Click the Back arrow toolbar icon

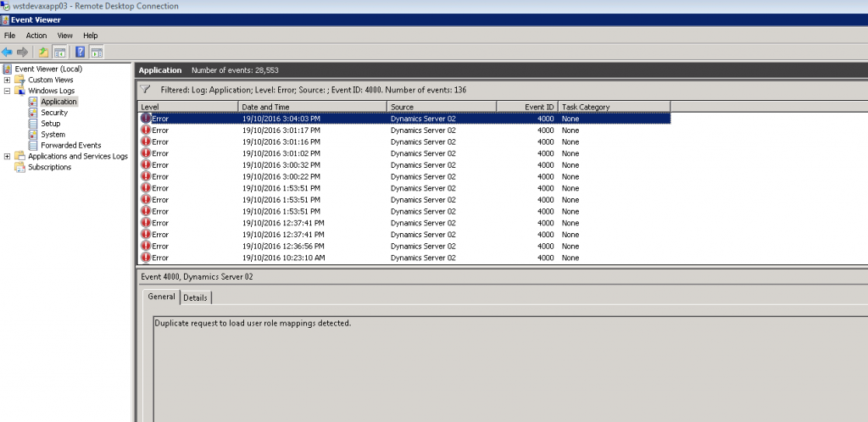(7, 53)
